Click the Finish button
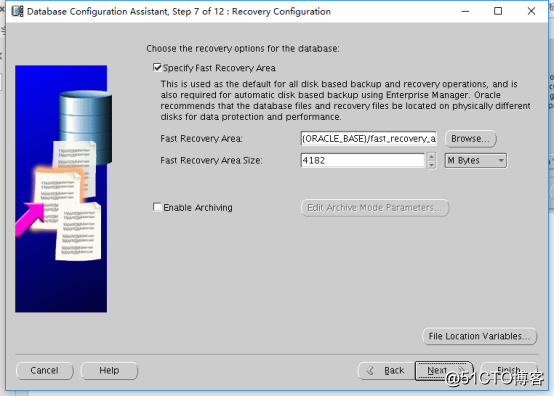 click(x=509, y=371)
